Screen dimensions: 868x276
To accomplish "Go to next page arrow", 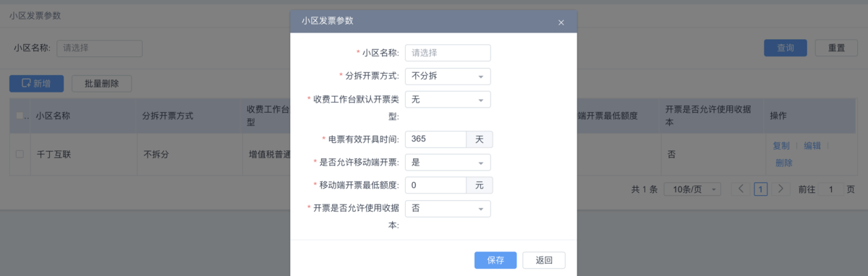I will (780, 189).
